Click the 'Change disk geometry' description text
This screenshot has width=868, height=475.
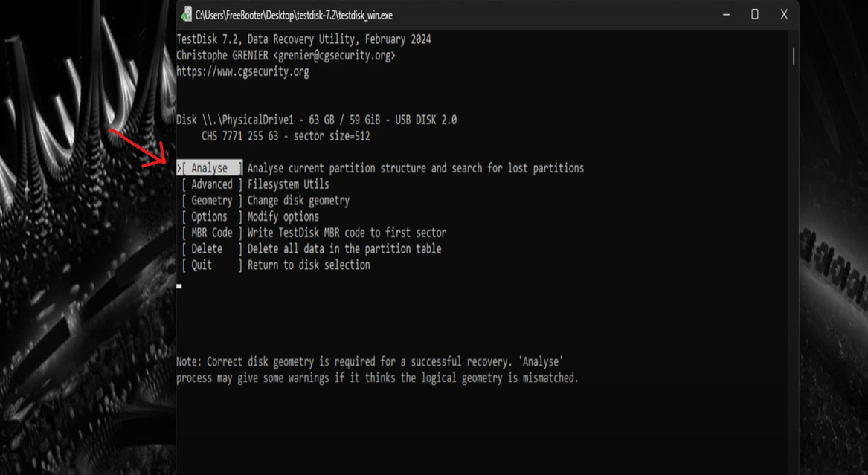[298, 200]
